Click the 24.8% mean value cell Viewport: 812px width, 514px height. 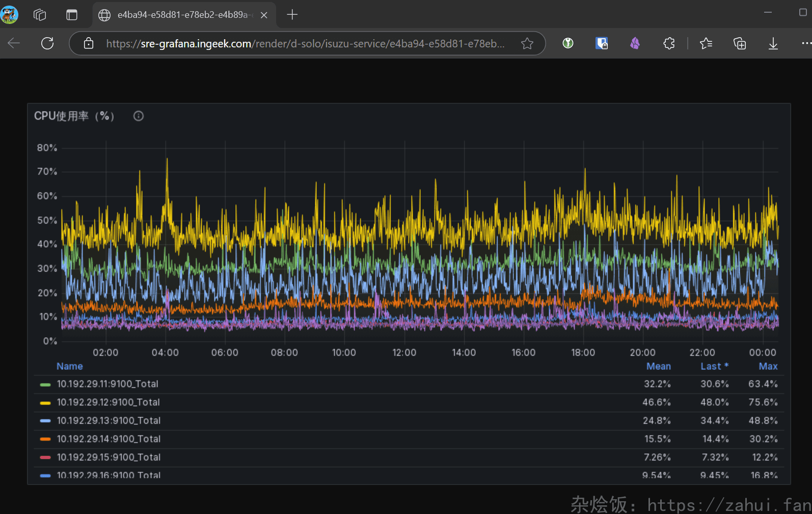(657, 421)
